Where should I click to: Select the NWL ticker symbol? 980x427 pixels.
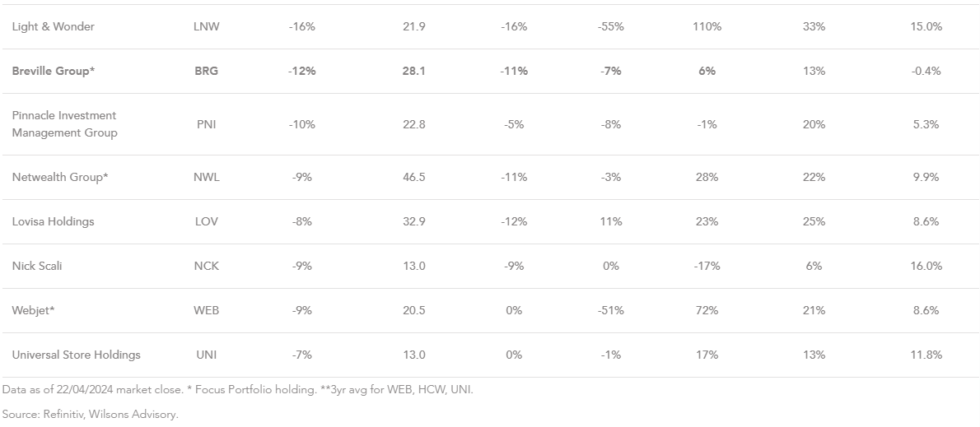[206, 177]
